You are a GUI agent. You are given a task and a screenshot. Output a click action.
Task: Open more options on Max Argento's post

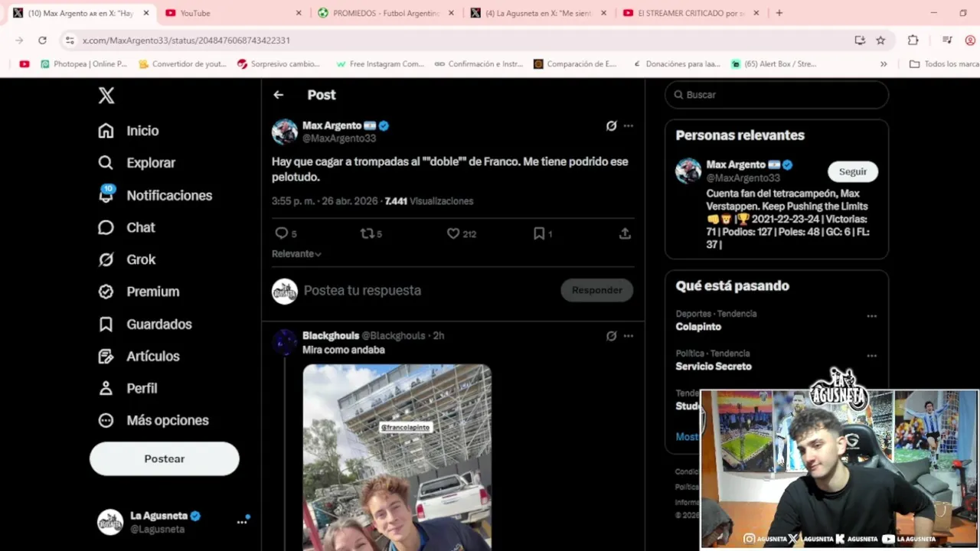[629, 126]
